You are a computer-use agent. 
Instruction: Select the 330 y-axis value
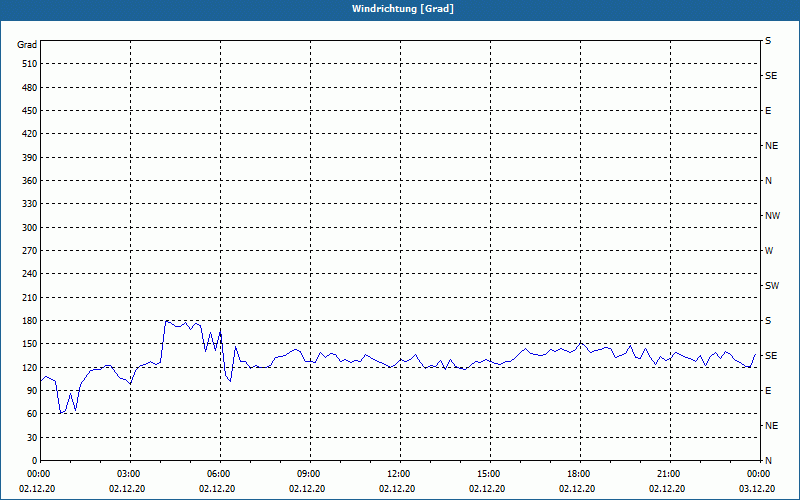pyautogui.click(x=30, y=204)
